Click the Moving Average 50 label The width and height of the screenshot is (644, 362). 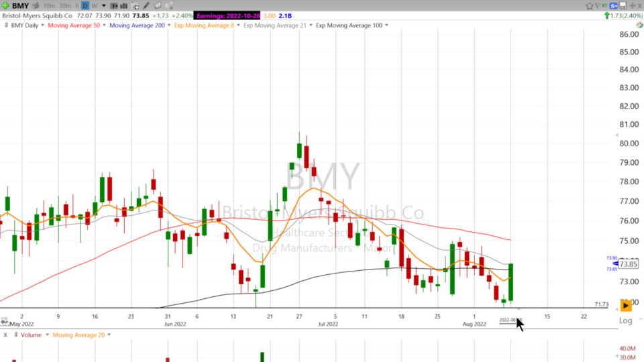tap(74, 25)
